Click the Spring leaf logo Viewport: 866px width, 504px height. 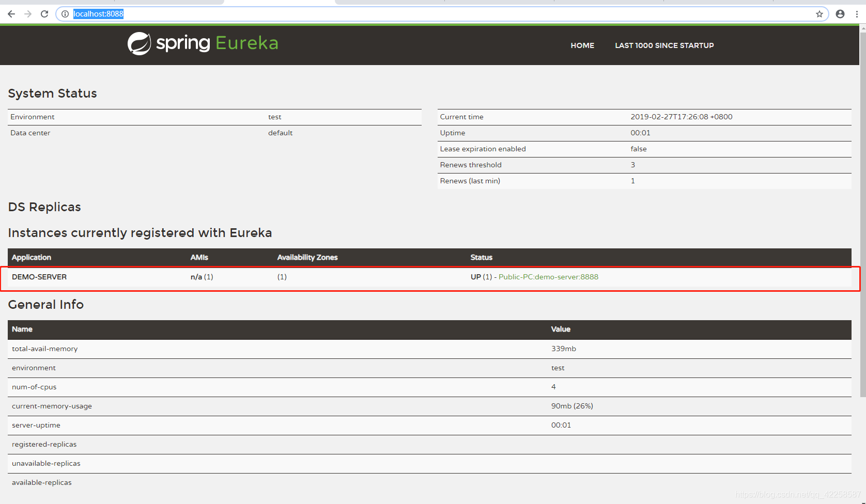click(140, 43)
